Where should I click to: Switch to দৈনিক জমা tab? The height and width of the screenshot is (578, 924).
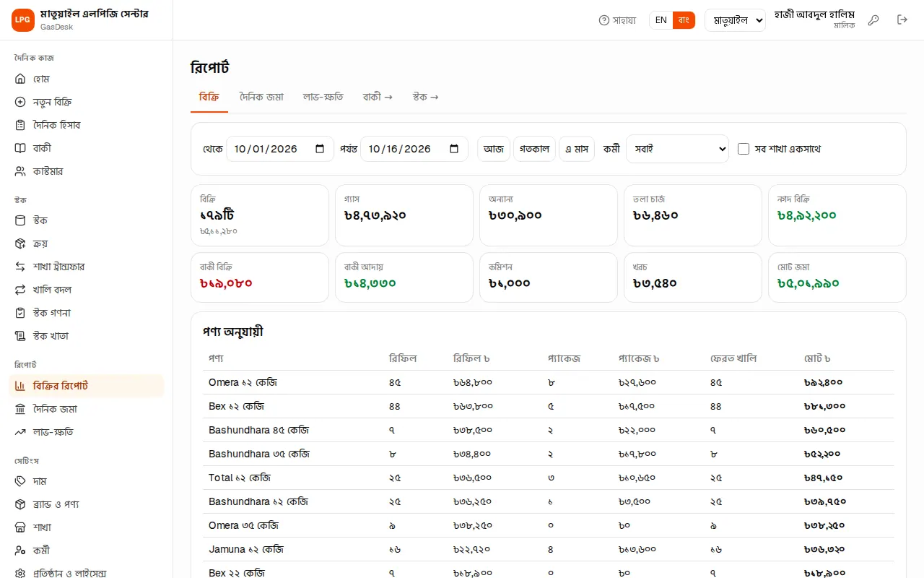pyautogui.click(x=261, y=97)
